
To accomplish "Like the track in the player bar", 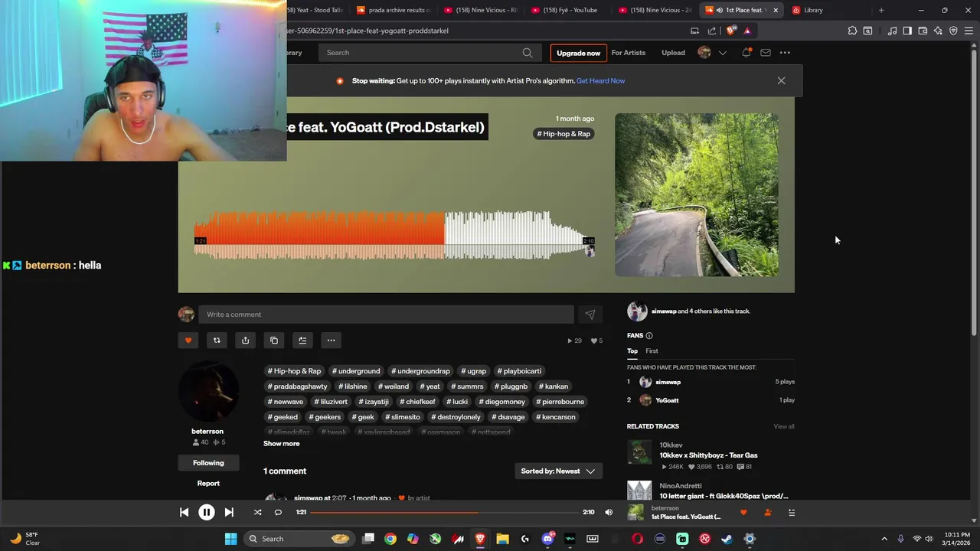I will pos(743,513).
